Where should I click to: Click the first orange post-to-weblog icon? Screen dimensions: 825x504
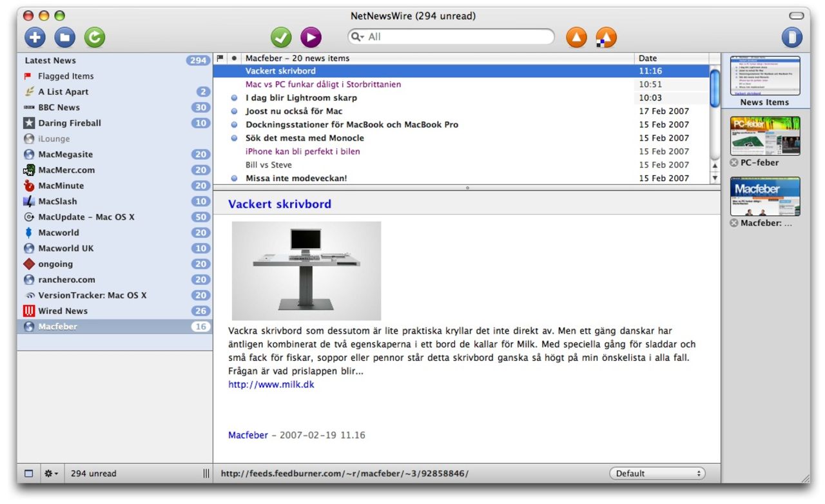coord(576,37)
